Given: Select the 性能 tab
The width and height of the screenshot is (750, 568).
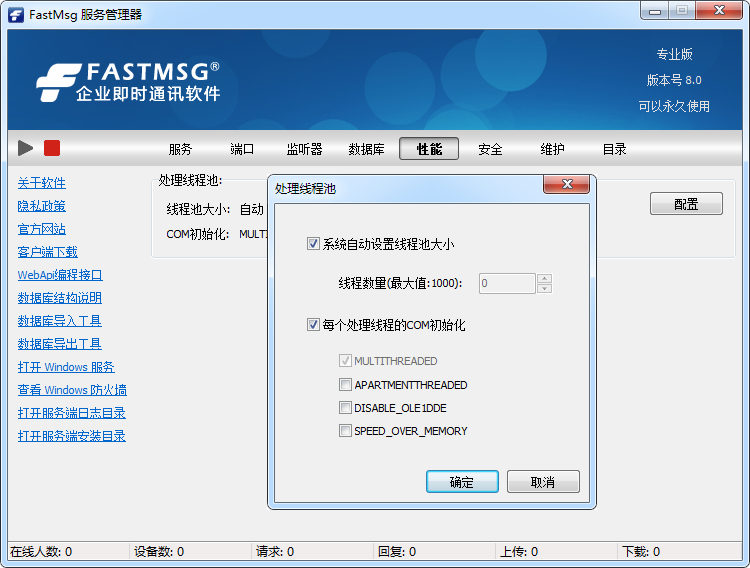Looking at the screenshot, I should point(429,149).
